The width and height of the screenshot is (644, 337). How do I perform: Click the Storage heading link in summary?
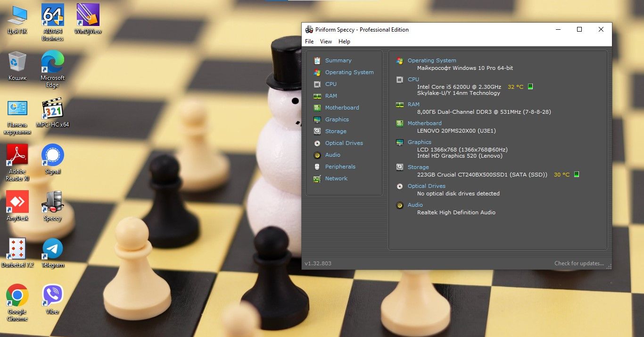(418, 167)
